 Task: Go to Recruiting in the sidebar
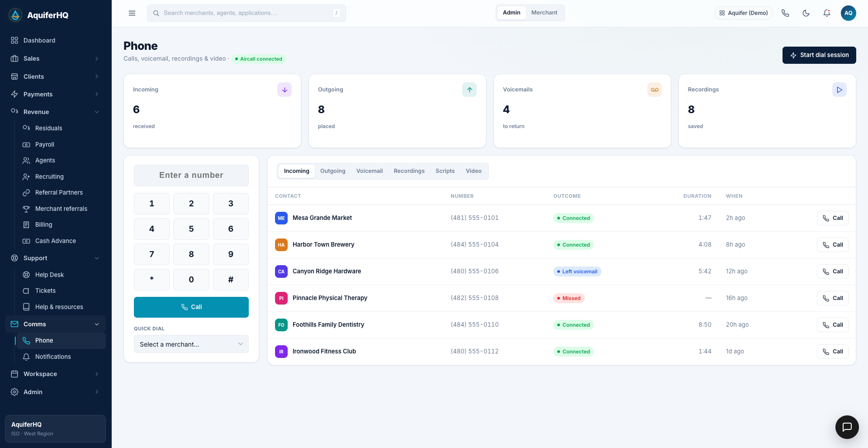pos(61,176)
